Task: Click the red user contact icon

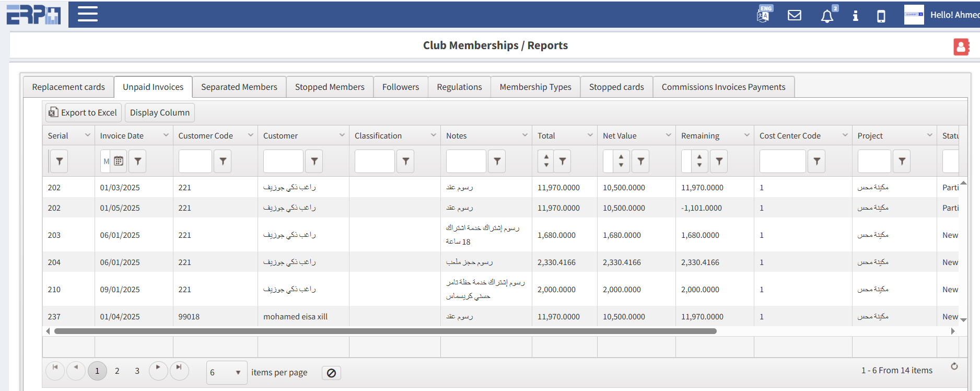Action: [961, 47]
